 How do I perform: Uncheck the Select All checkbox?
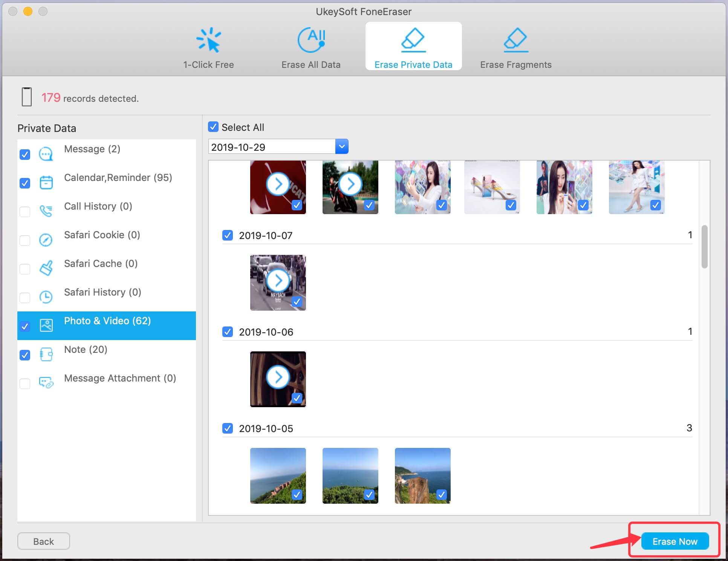(x=213, y=127)
